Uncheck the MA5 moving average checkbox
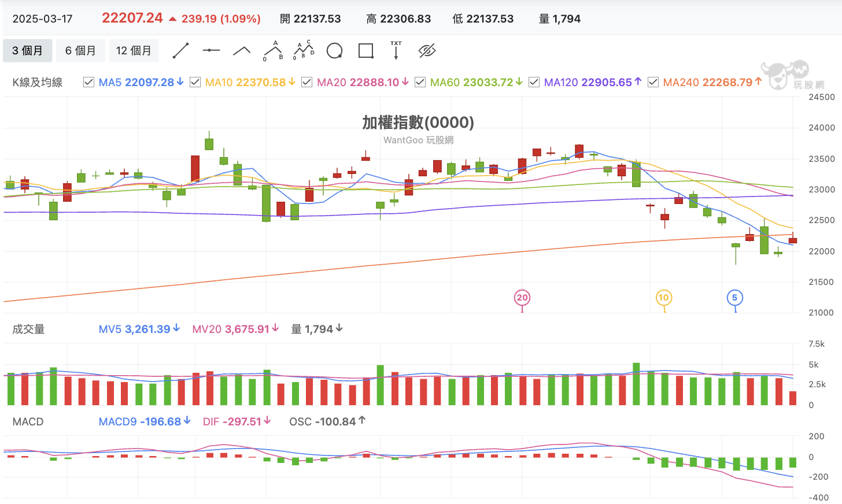The image size is (842, 504). pos(88,82)
